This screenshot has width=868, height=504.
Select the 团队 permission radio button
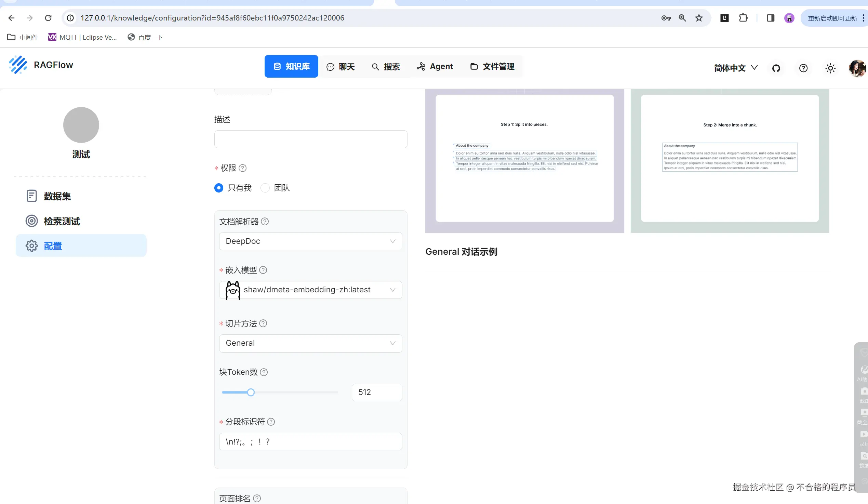pos(265,188)
